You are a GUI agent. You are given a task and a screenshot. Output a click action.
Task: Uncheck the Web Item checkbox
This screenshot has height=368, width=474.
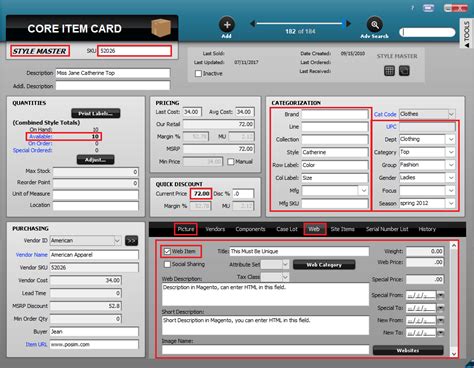(x=167, y=251)
